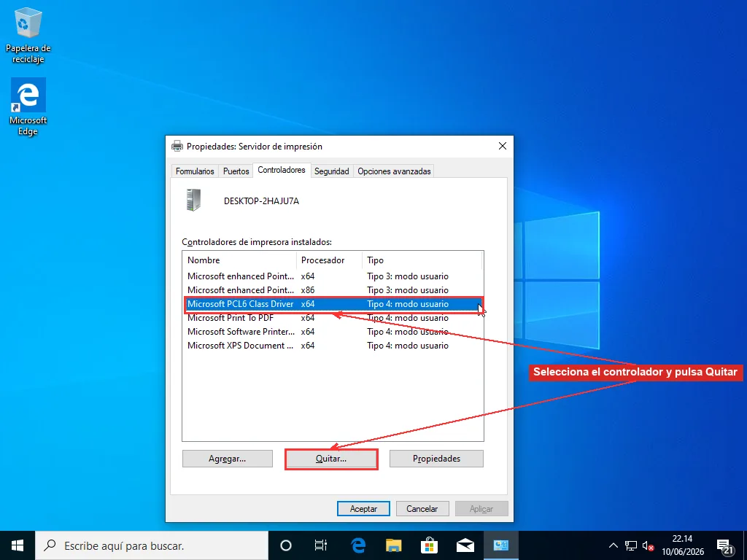Open the Opciones avanzadas tab
Image resolution: width=747 pixels, height=560 pixels.
pos(394,171)
